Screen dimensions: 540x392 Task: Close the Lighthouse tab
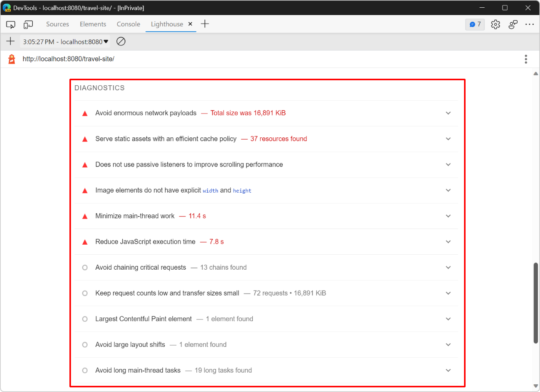[190, 24]
